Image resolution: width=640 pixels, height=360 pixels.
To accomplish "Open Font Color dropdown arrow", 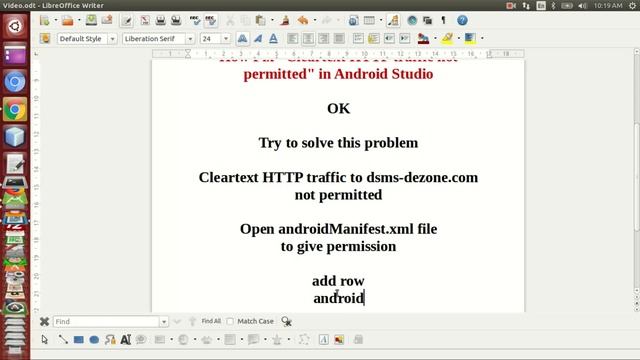I will tap(435, 38).
